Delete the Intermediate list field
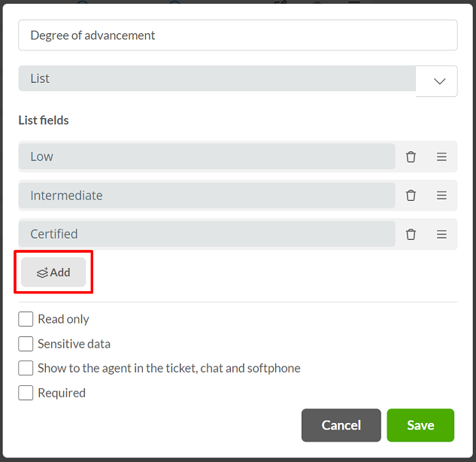This screenshot has width=476, height=462. coord(411,196)
